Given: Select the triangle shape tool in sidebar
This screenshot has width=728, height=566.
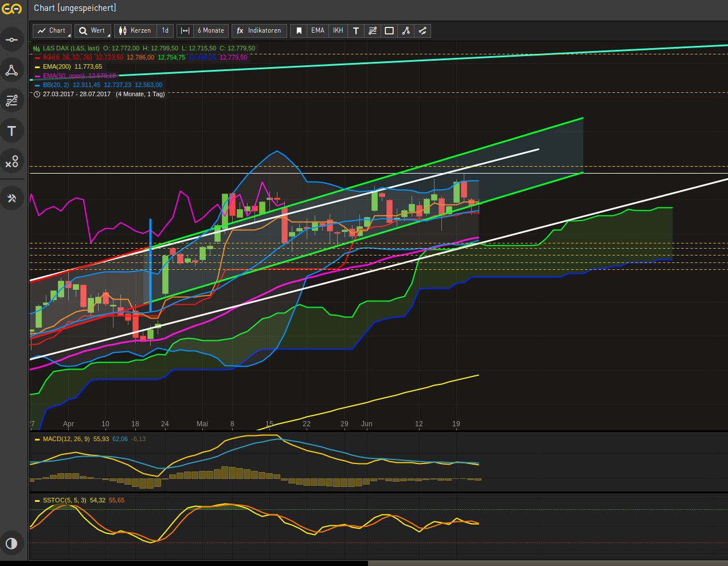Looking at the screenshot, I should [x=11, y=70].
